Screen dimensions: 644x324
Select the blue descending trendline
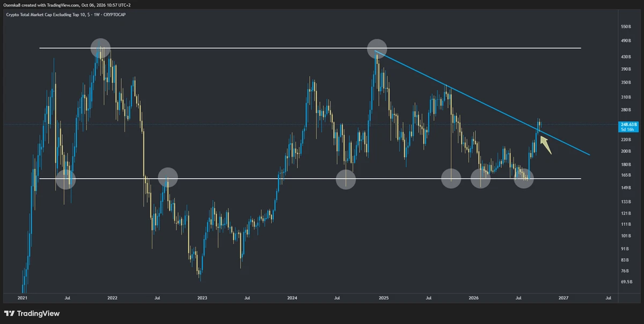pos(483,103)
